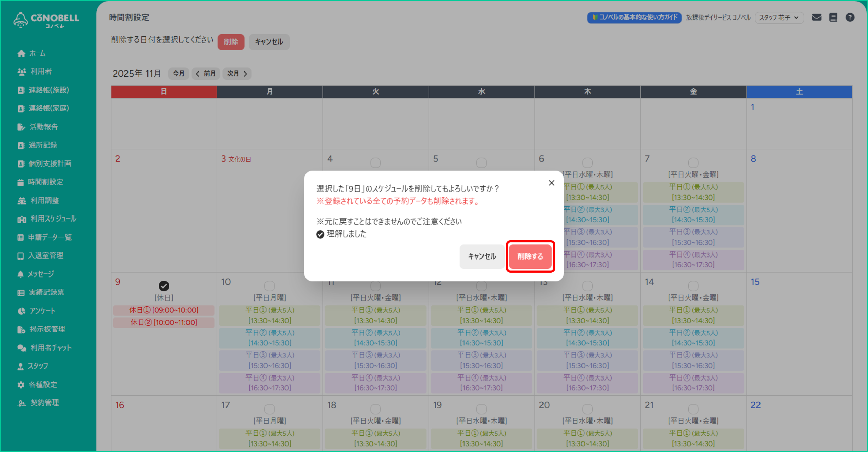This screenshot has width=868, height=452.
Task: Toggle the 理解しました checkbox
Action: 320,234
